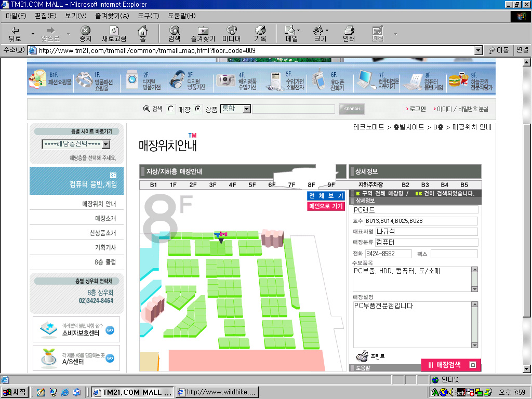
Task: Go to Home (홈) icon
Action: pyautogui.click(x=142, y=34)
